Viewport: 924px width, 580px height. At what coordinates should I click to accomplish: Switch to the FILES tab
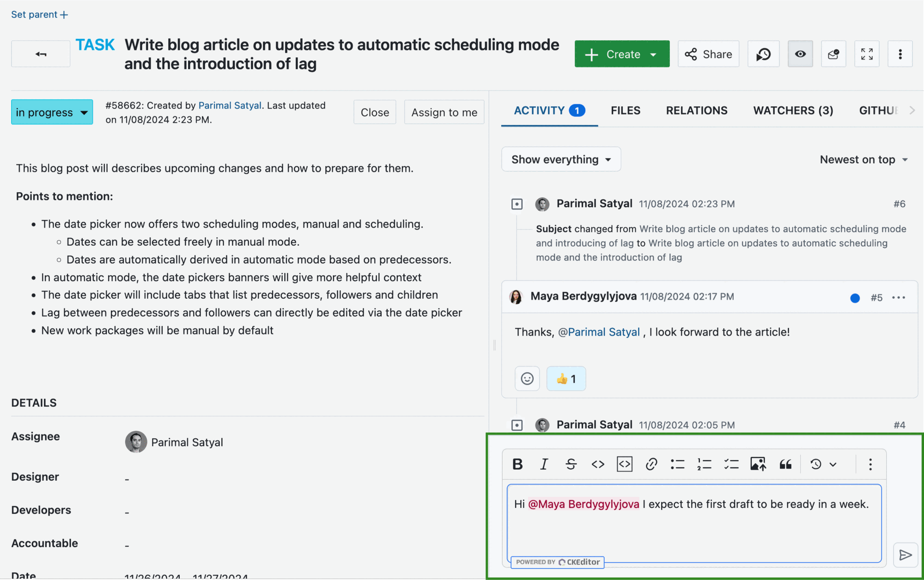[x=626, y=110]
